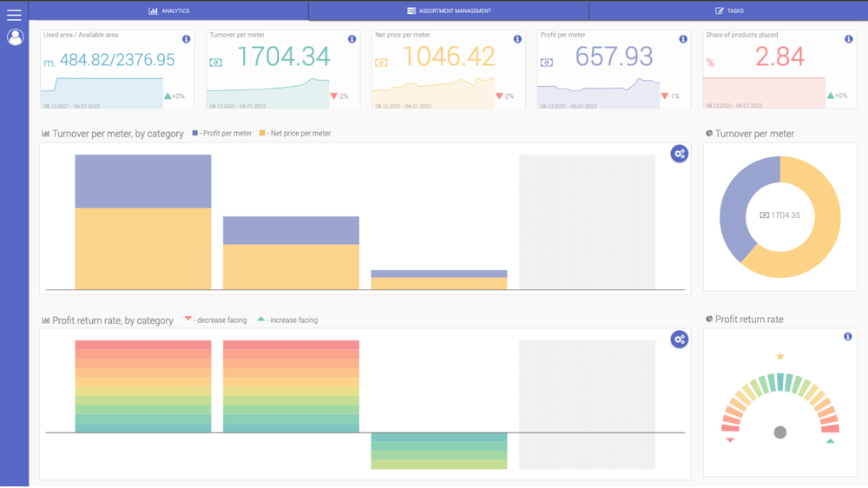Click the star marker above the gauge
This screenshot has height=488, width=868.
click(x=780, y=356)
